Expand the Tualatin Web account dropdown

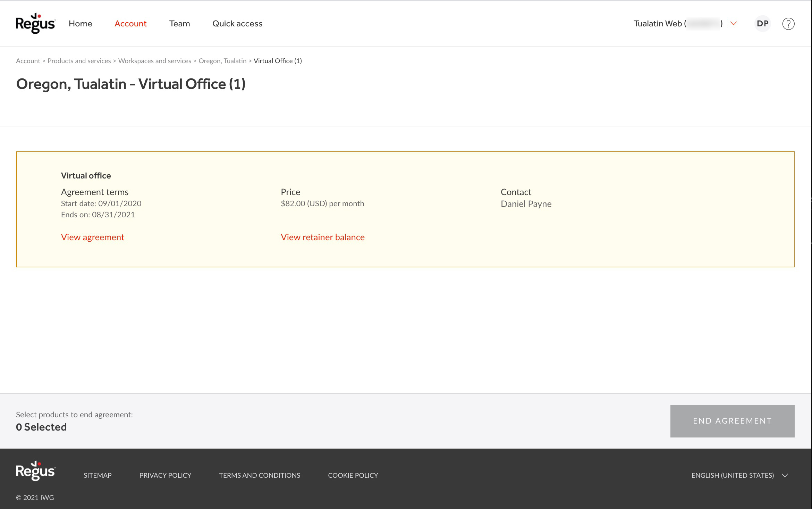(734, 23)
